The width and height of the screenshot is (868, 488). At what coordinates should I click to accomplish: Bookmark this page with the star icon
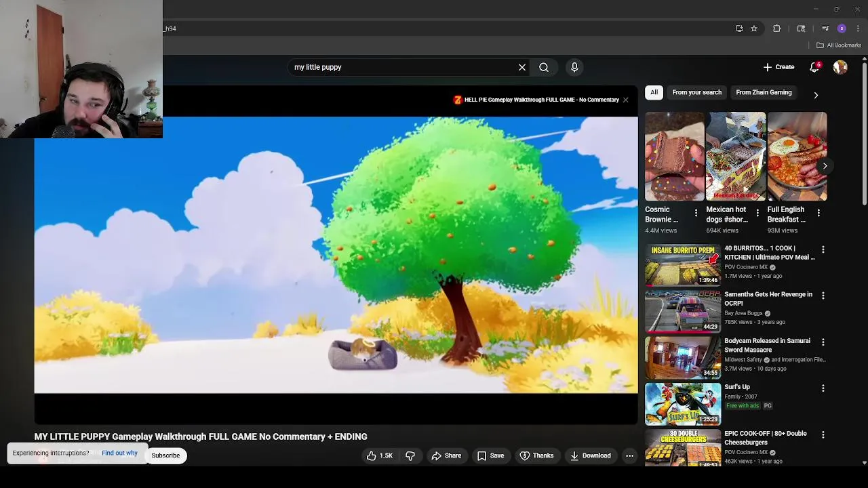point(753,28)
